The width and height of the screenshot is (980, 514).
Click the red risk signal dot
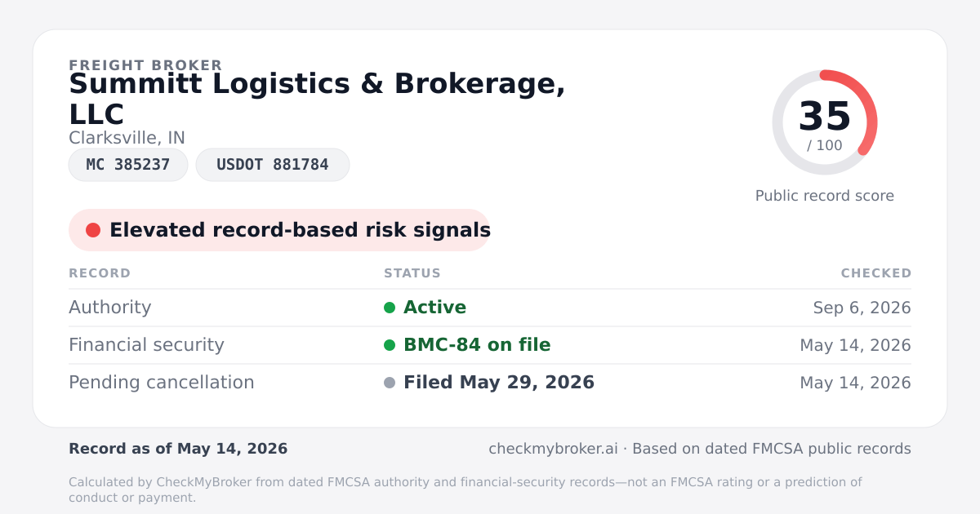[93, 230]
